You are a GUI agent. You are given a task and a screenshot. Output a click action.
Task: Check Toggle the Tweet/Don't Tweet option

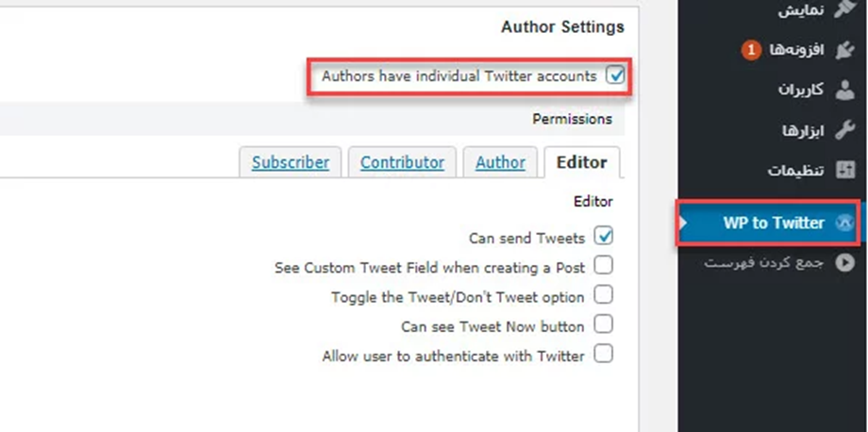pos(604,295)
